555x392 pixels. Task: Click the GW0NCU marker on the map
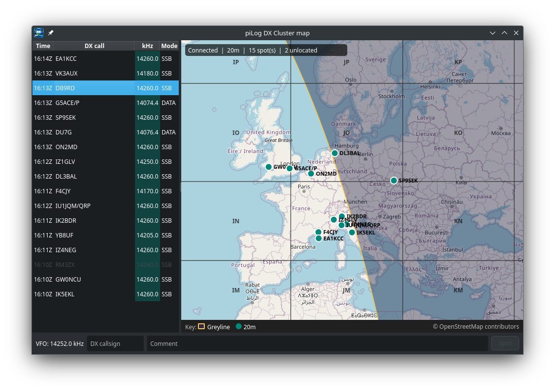[x=268, y=167]
